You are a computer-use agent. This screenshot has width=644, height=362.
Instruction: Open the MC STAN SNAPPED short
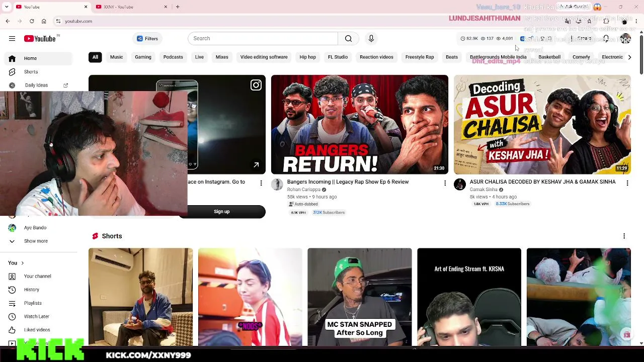(x=360, y=297)
